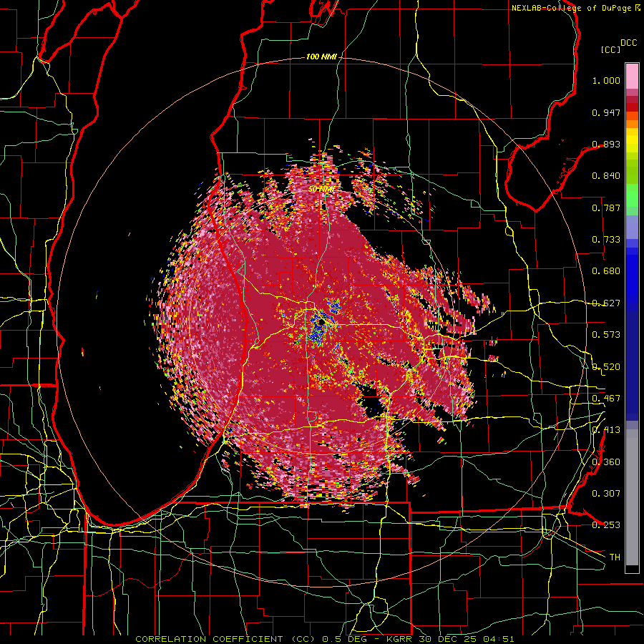
Task: Click the TH label on the scale
Action: (x=615, y=557)
